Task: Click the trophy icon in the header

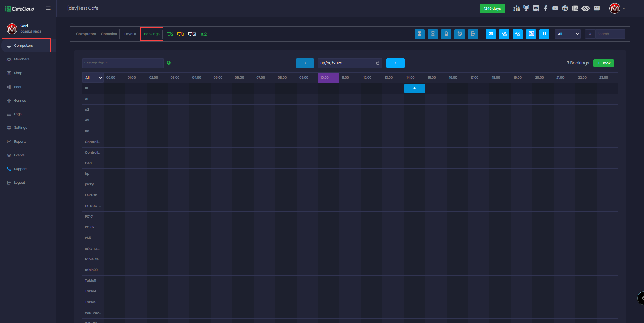Action: 526,8
